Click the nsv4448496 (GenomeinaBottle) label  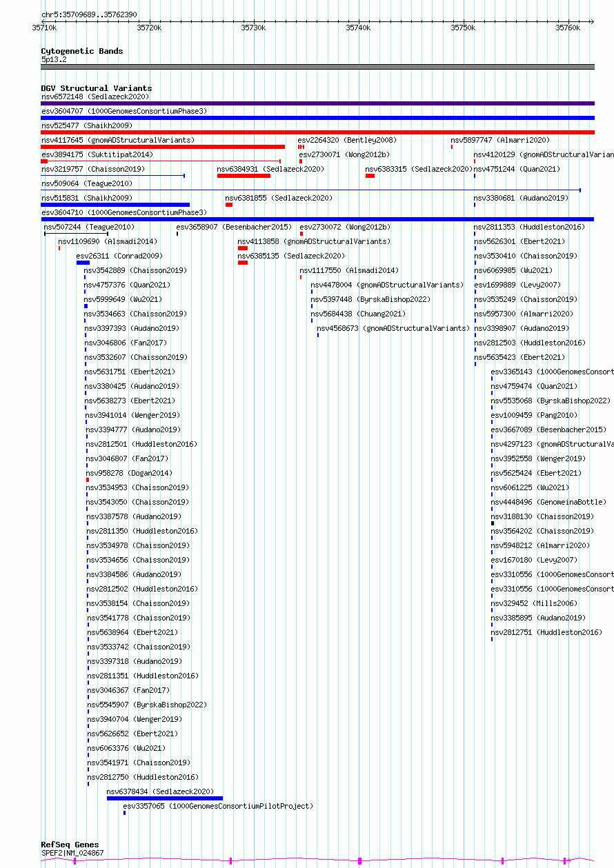549,502
